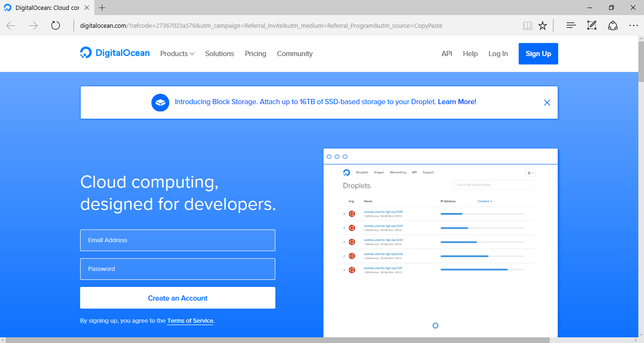The height and width of the screenshot is (343, 644).
Task: Refresh the page with the reload icon
Action: click(56, 25)
